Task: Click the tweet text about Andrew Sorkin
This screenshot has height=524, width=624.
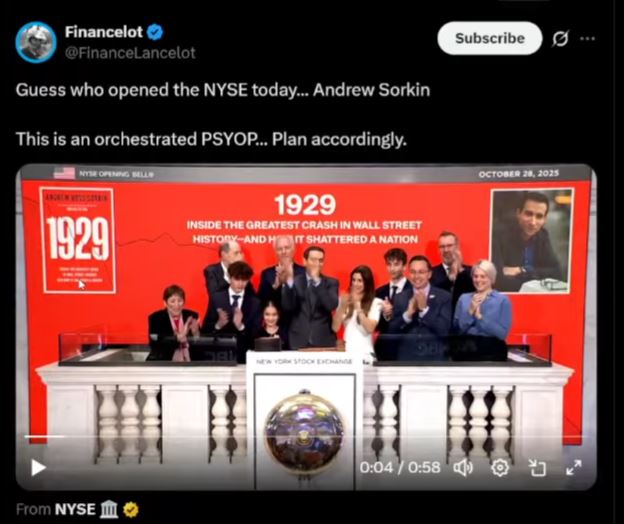Action: point(223,90)
